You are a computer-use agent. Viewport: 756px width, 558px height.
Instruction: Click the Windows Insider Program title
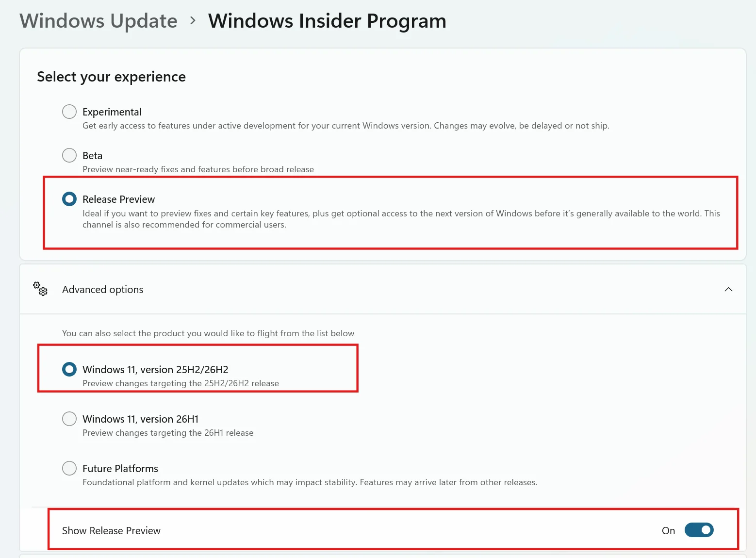[x=327, y=21]
